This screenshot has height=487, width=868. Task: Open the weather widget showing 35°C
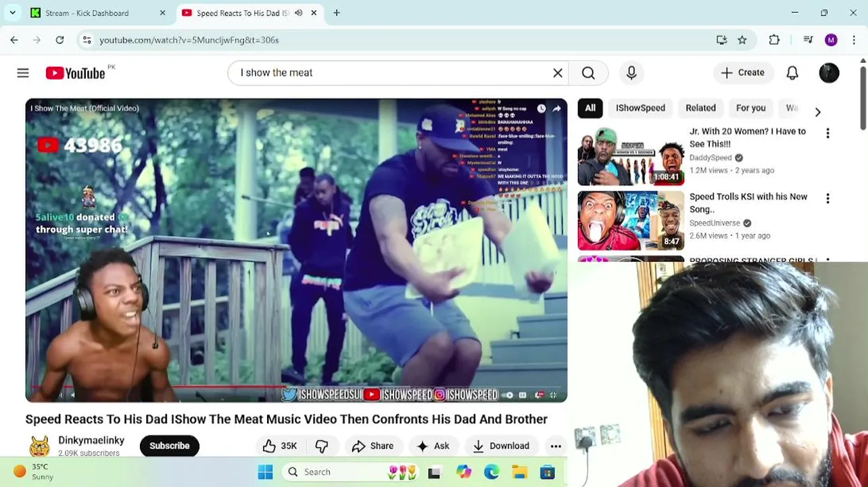click(x=34, y=472)
